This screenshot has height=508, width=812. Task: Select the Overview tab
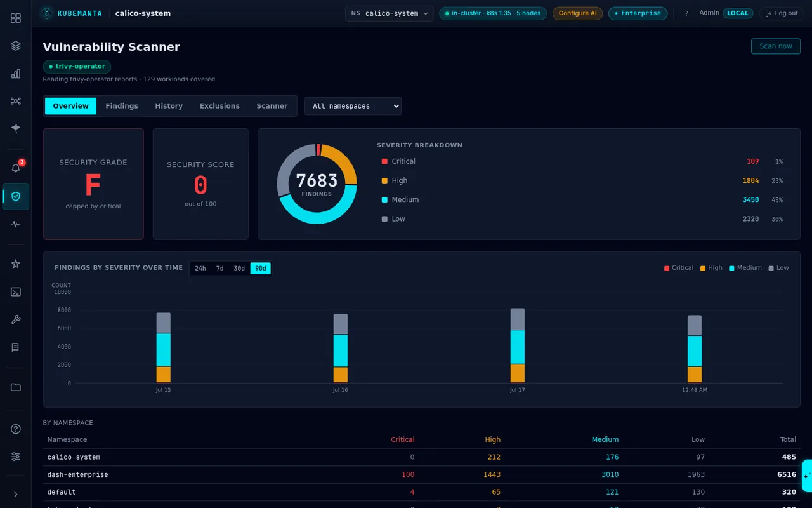[70, 106]
